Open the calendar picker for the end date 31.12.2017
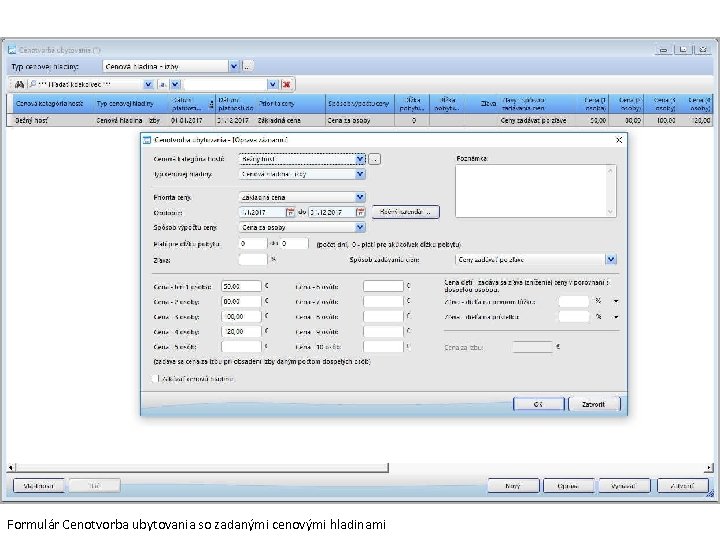The width and height of the screenshot is (720, 540). point(360,212)
